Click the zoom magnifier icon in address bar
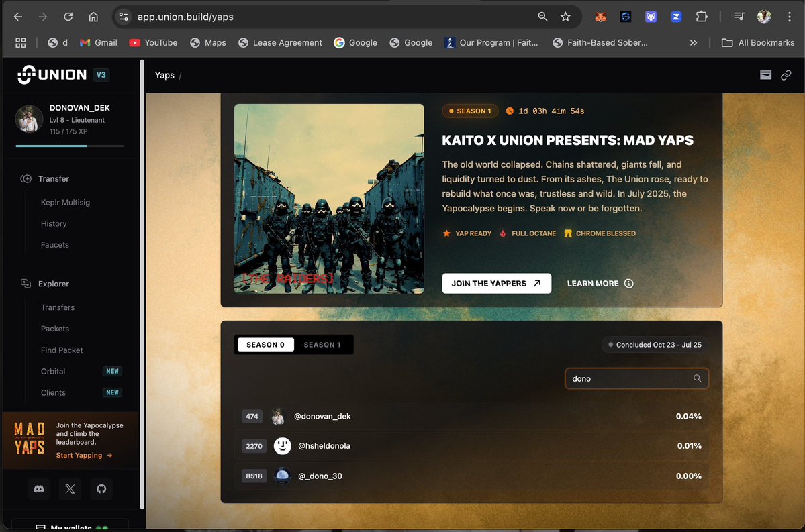 [542, 17]
